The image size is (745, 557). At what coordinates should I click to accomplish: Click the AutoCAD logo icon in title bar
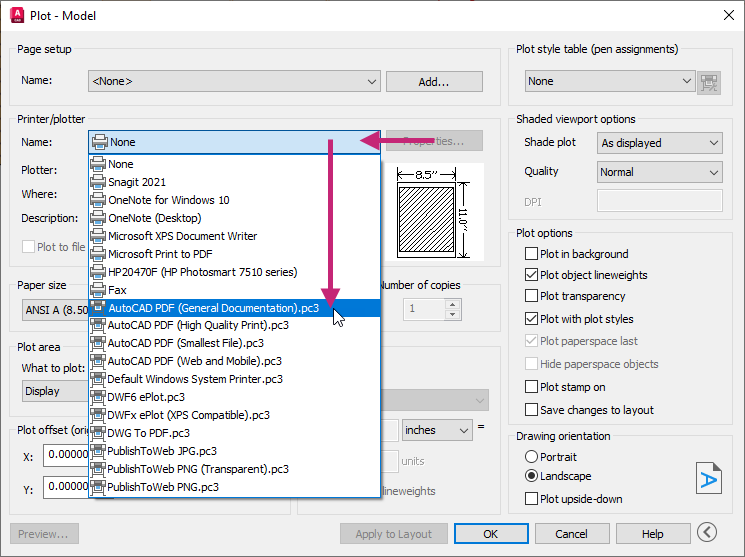17,15
